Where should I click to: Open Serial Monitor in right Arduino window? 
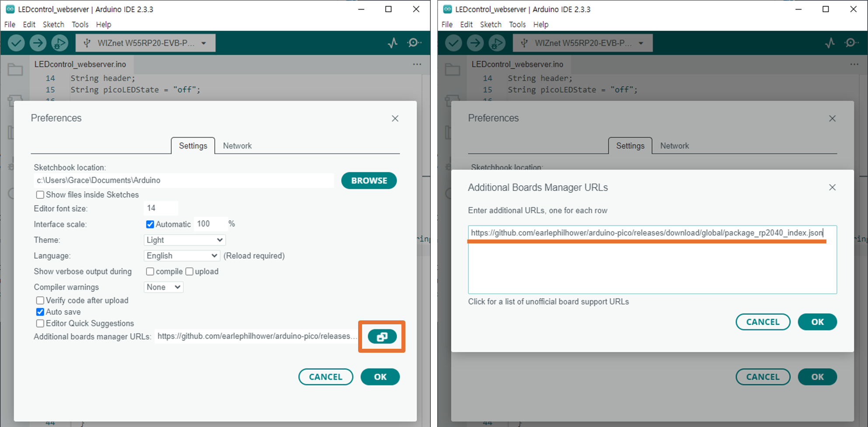pyautogui.click(x=851, y=43)
